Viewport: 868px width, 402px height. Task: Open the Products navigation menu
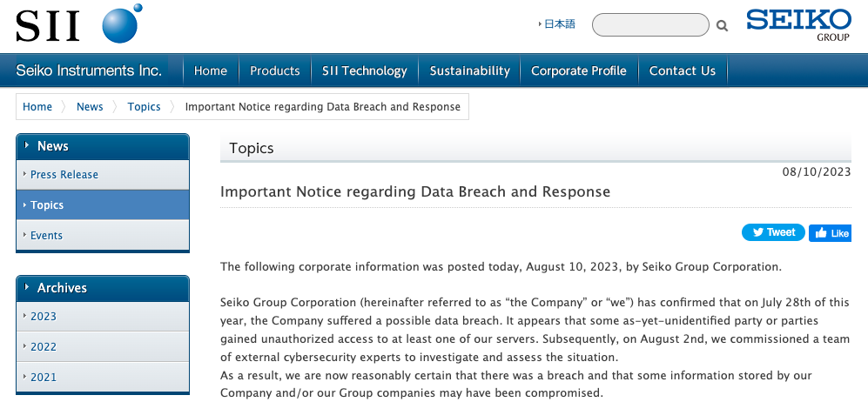tap(274, 70)
